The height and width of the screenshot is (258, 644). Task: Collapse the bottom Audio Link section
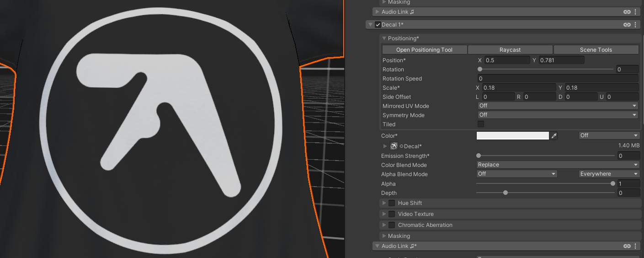(x=377, y=246)
